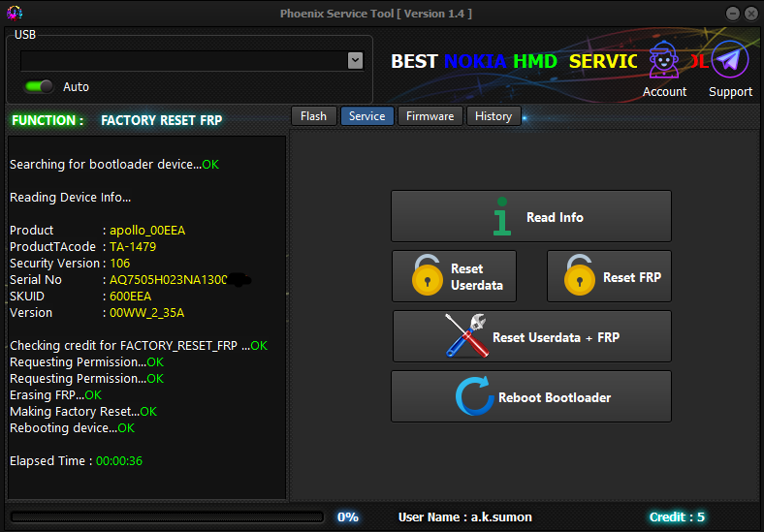Switch to the Flash tab

click(x=314, y=116)
